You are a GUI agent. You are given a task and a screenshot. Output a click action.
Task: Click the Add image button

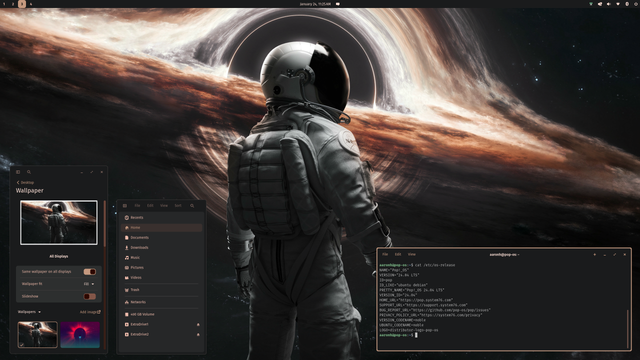(x=90, y=312)
